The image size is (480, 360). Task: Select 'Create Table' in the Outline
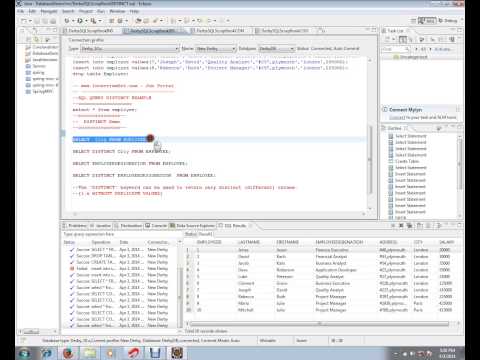click(407, 161)
